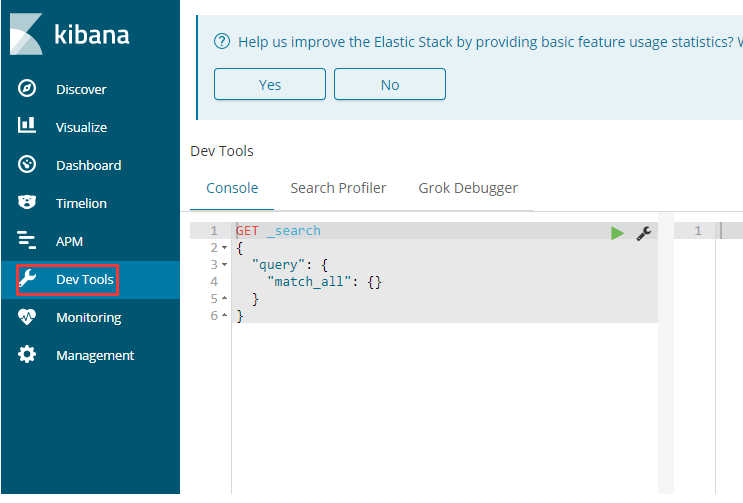Click the Management gear icon
The height and width of the screenshot is (503, 743).
point(28,355)
